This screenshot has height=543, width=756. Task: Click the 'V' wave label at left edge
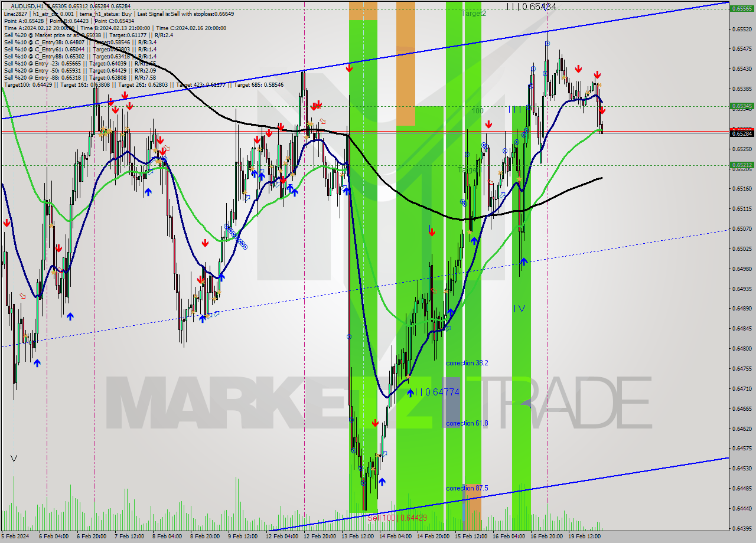click(x=14, y=458)
